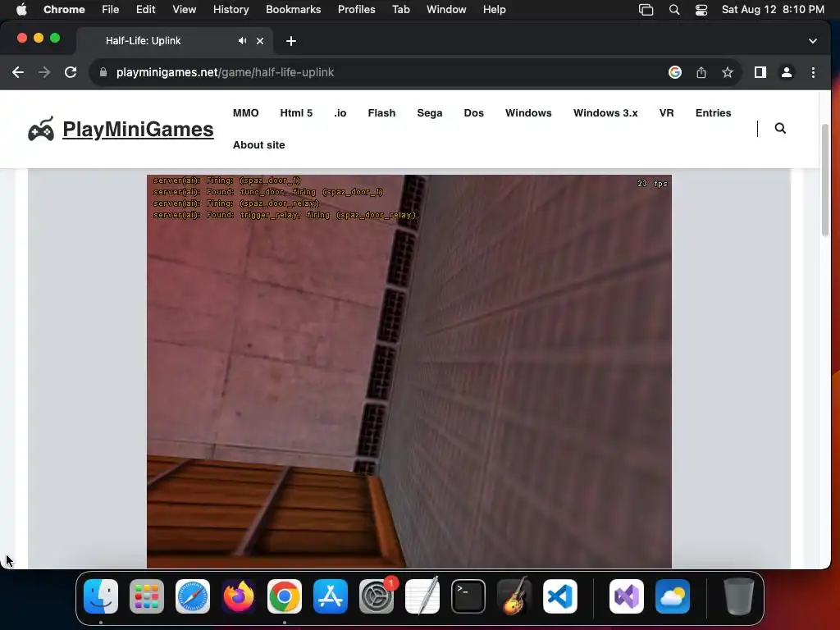
Task: Open the Help menu
Action: 494,10
